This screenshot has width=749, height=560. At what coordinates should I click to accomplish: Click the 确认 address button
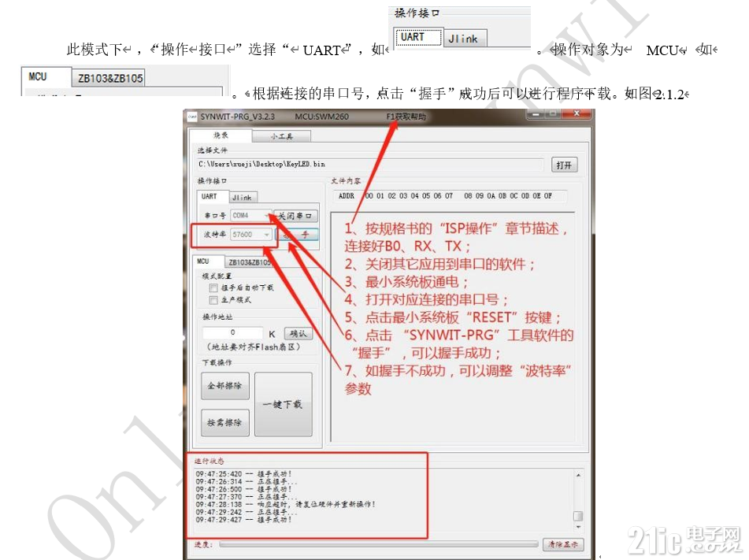(x=298, y=333)
